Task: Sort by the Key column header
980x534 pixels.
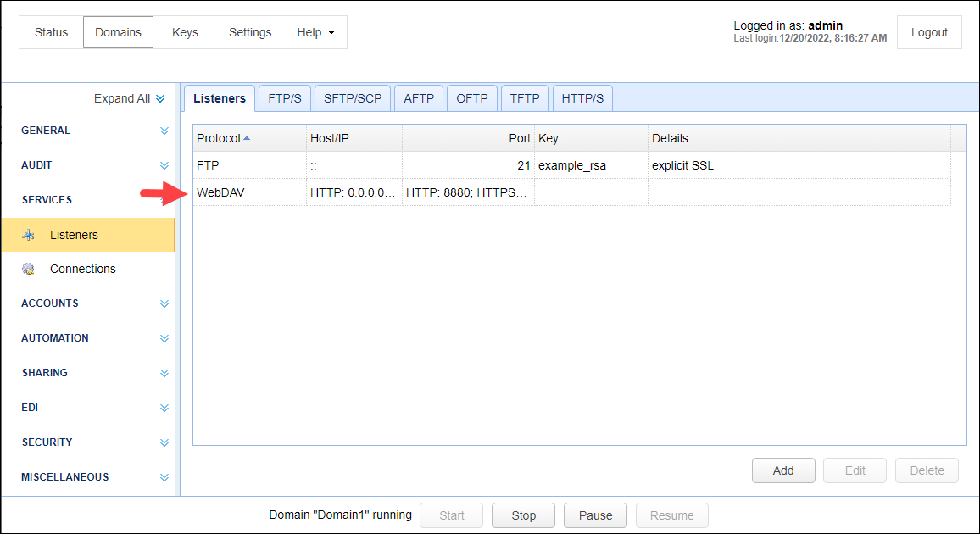Action: (x=591, y=138)
